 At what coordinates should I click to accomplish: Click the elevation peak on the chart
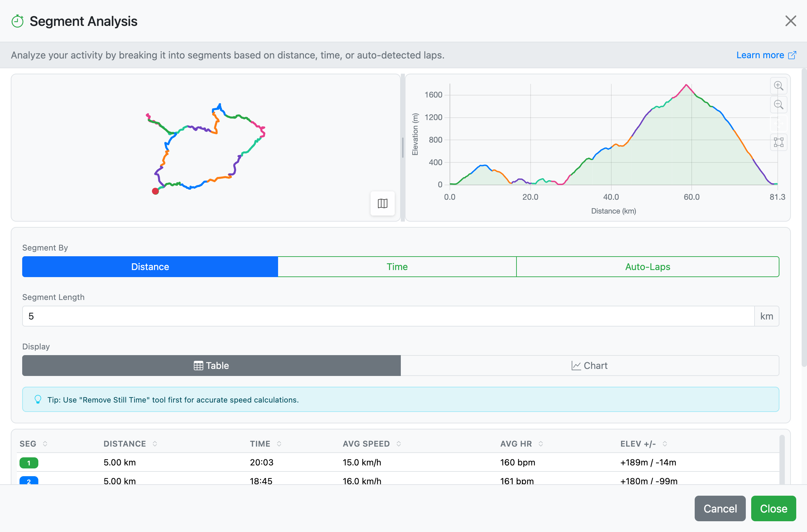pos(686,85)
